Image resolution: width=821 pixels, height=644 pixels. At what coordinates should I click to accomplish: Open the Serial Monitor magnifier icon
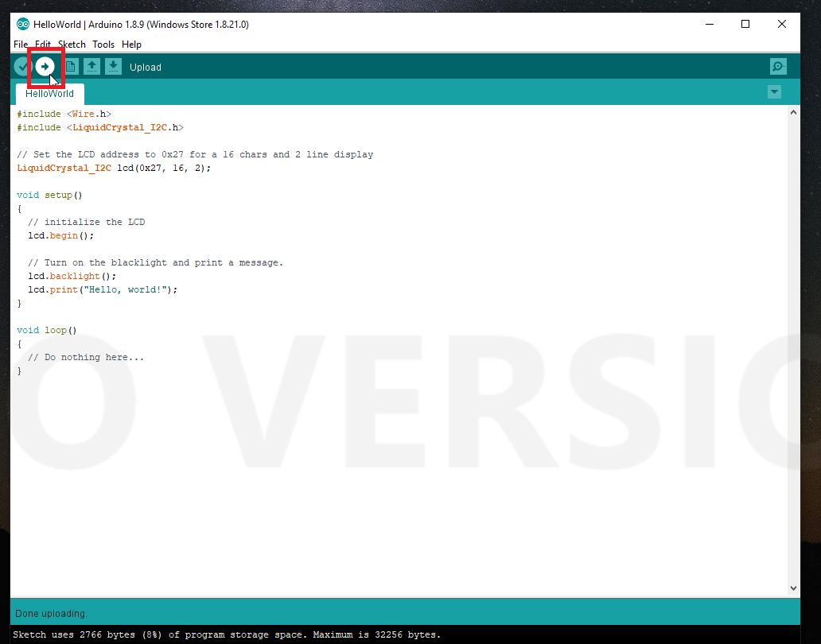[778, 67]
